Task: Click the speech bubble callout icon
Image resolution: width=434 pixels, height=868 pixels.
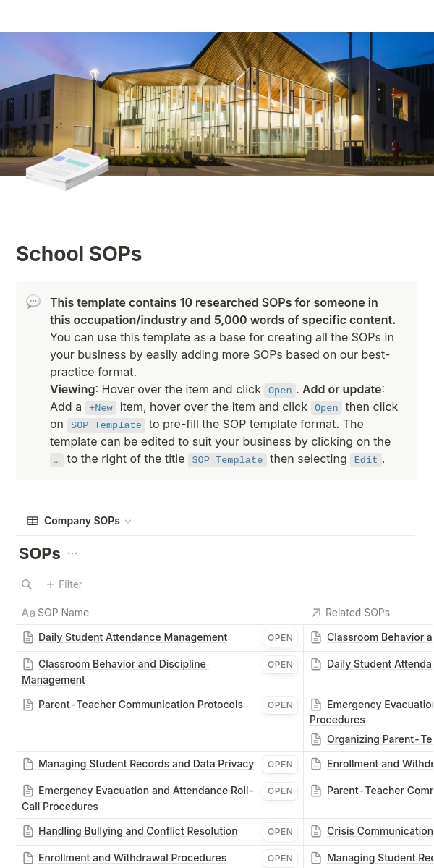Action: (x=33, y=302)
